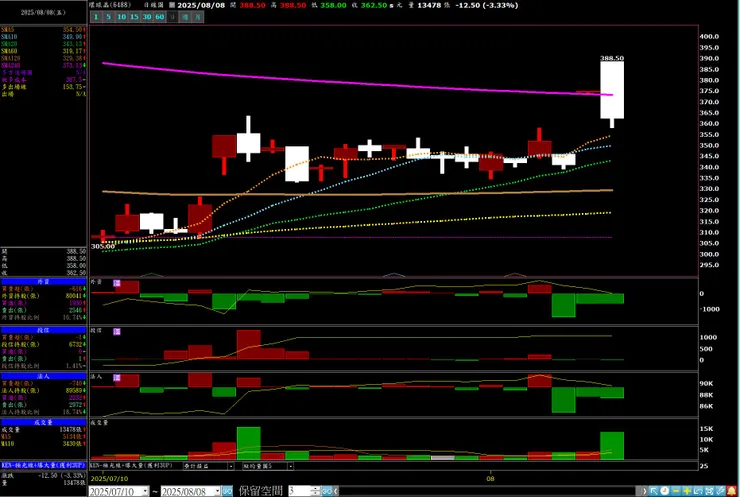Click the arrow cursor tool icon
This screenshot has width=740, height=497.
(654, 491)
